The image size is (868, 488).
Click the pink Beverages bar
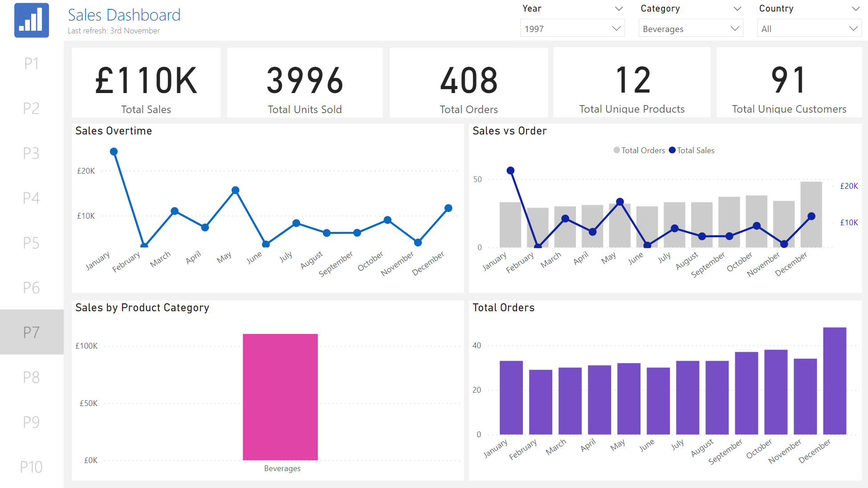pyautogui.click(x=280, y=396)
